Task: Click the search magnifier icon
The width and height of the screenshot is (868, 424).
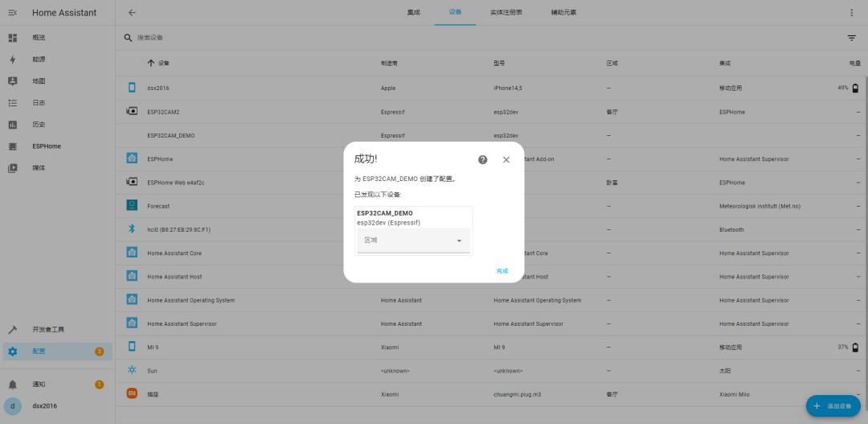Action: [x=128, y=38]
